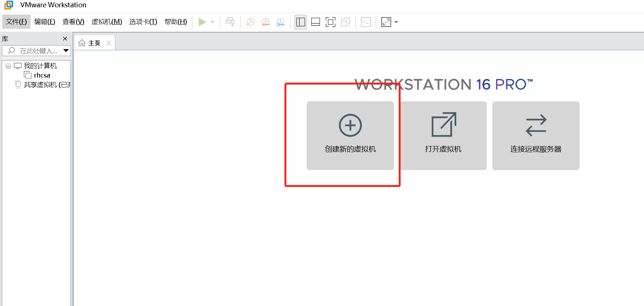Open the 查看(V) menu

coord(73,22)
